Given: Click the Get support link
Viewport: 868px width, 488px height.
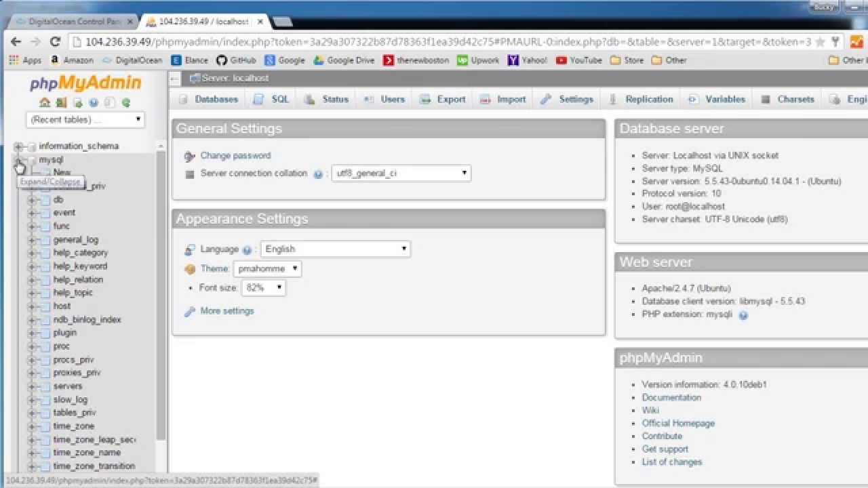Looking at the screenshot, I should coord(665,449).
